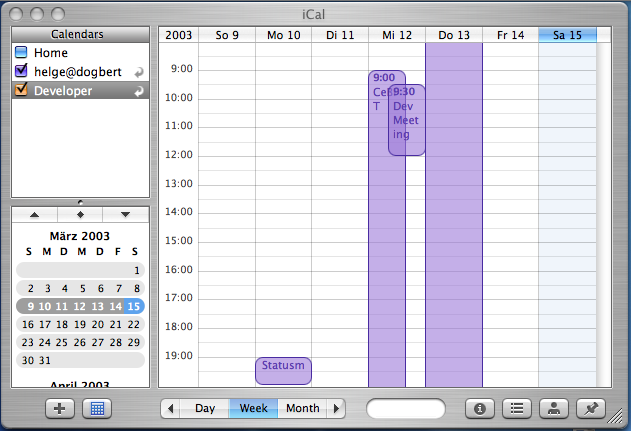Add a new calendar with plus button
The height and width of the screenshot is (431, 631).
(59, 409)
